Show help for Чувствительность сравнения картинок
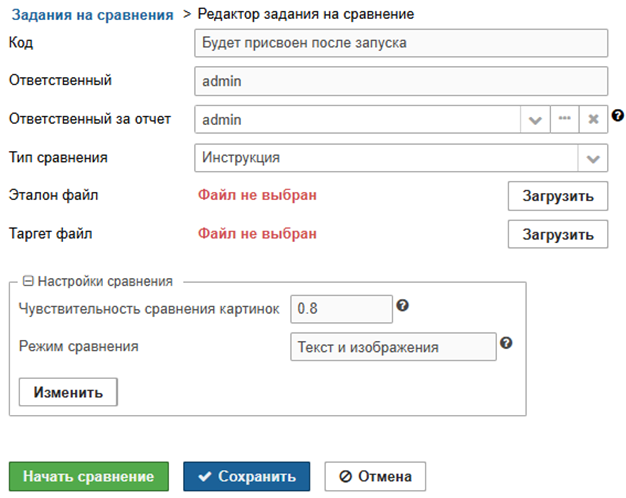Screen dimensions: 626x498 click(403, 305)
